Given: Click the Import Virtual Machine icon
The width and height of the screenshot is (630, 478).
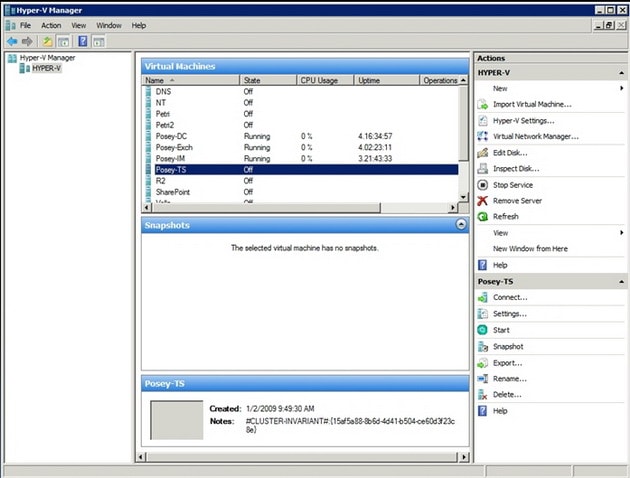Looking at the screenshot, I should [x=483, y=104].
